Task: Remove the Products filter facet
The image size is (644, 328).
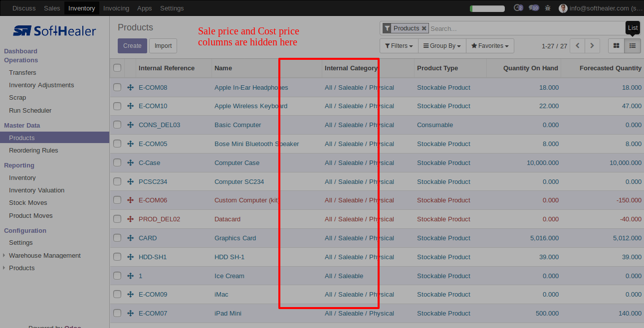Action: [424, 28]
